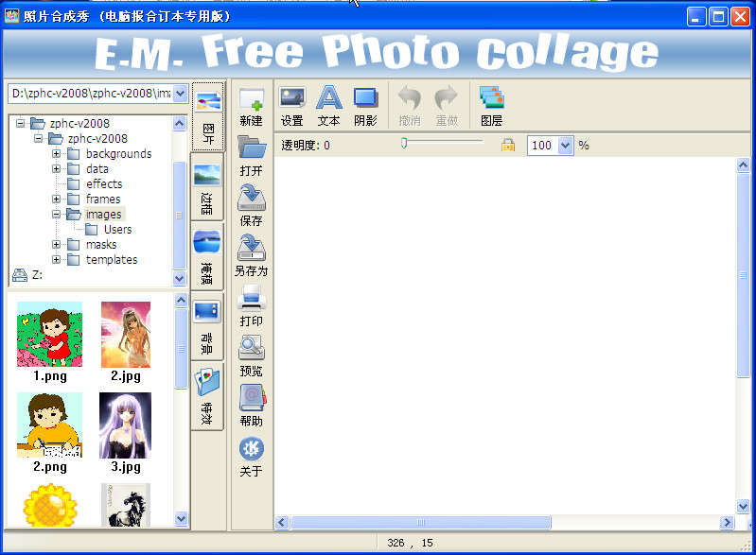Collapse the nested zphc-v2008 folder

(38, 139)
